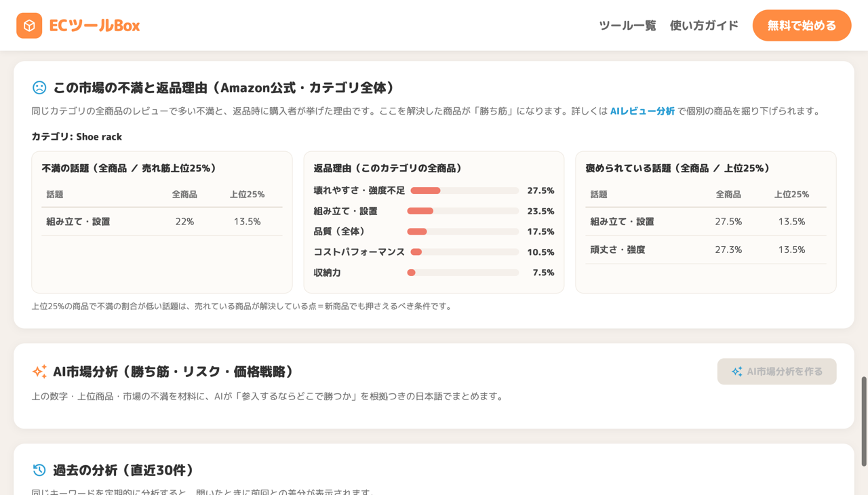Click the コストパフォーマンス return-reason bar
This screenshot has height=495, width=868.
[x=465, y=252]
